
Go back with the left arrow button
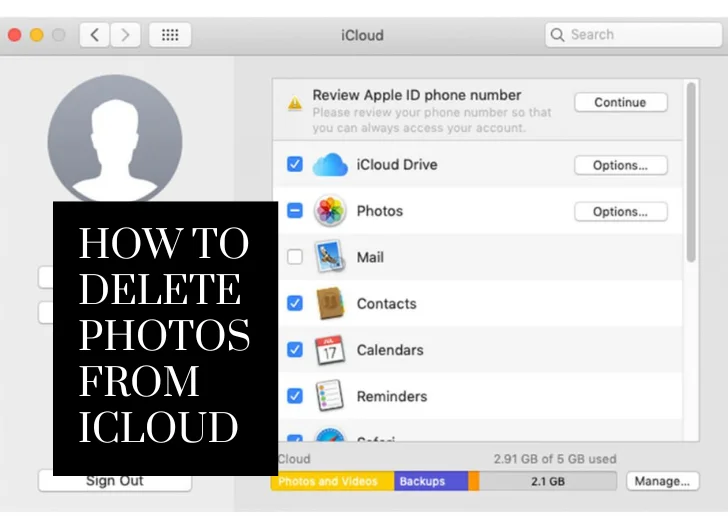95,35
